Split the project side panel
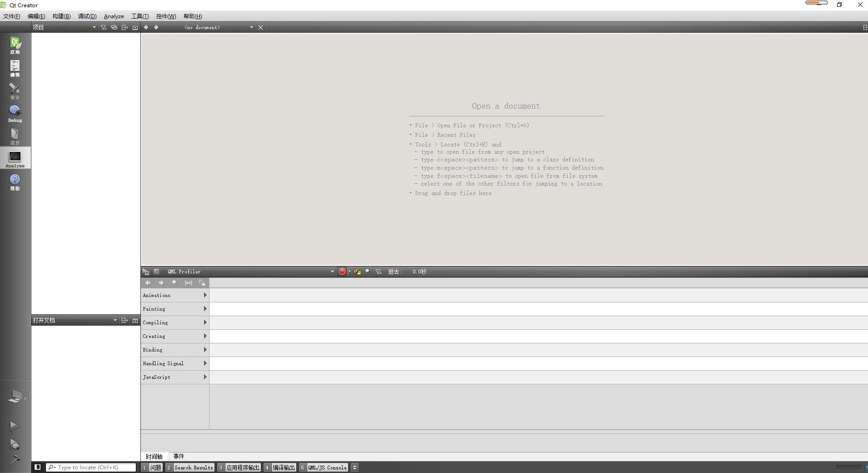 [125, 27]
